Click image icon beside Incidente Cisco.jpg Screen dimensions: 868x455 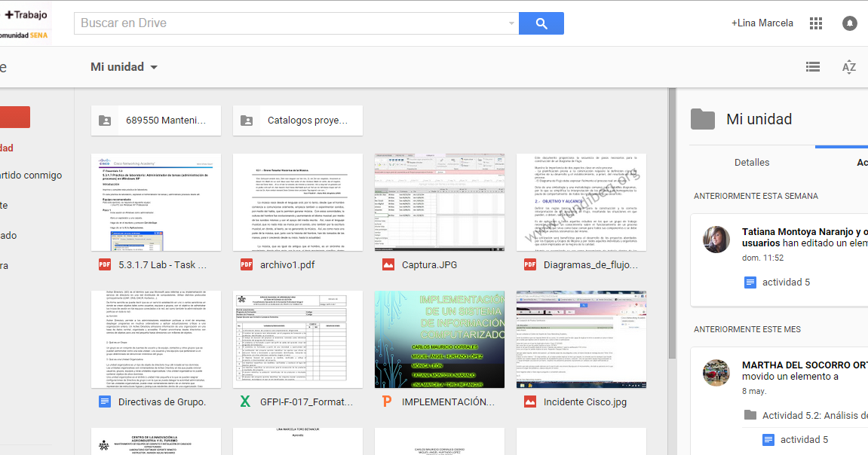(529, 402)
